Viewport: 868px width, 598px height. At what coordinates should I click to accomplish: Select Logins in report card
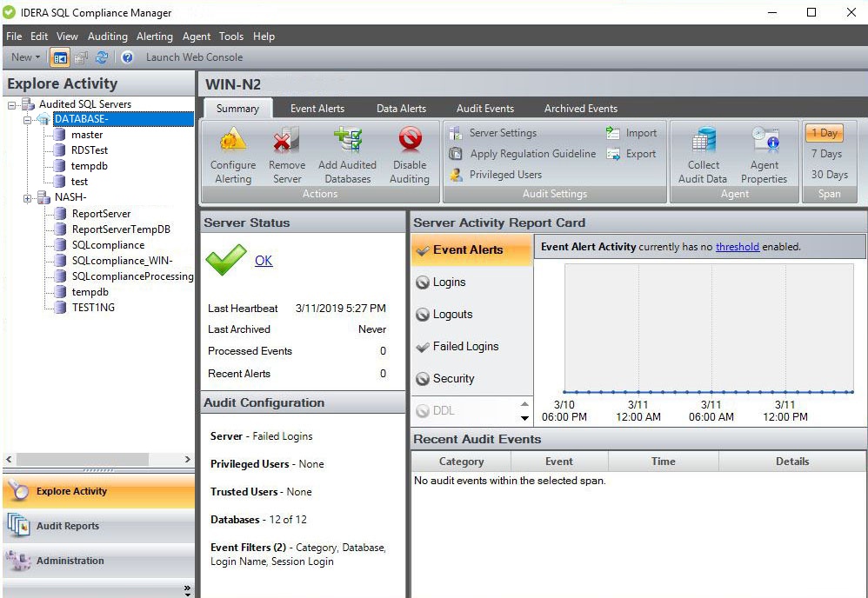(472, 282)
